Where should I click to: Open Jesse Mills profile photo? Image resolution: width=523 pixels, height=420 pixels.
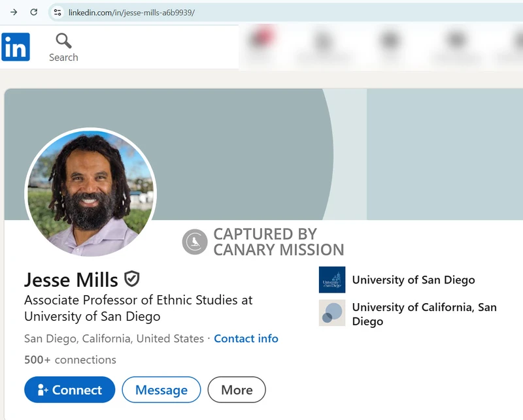tap(91, 193)
